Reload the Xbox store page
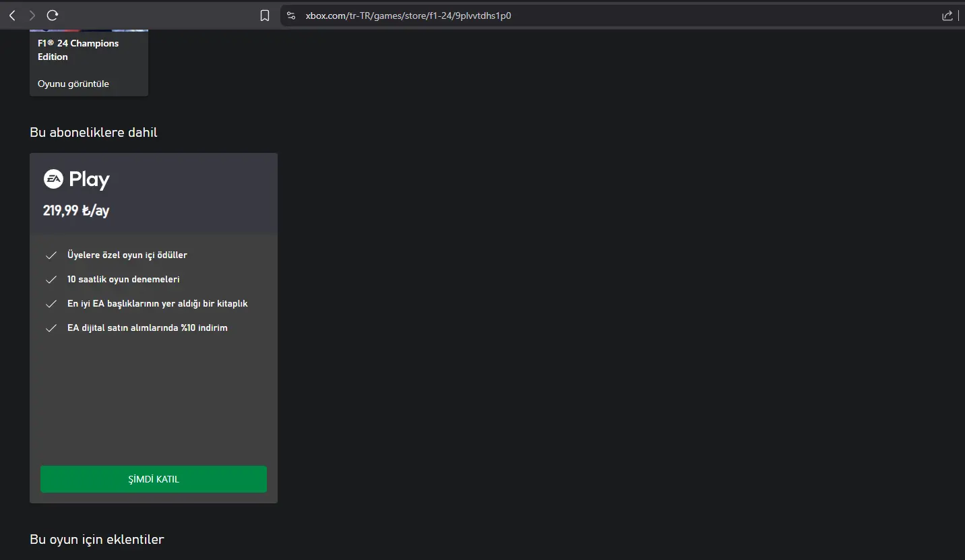Image resolution: width=965 pixels, height=560 pixels. point(53,15)
